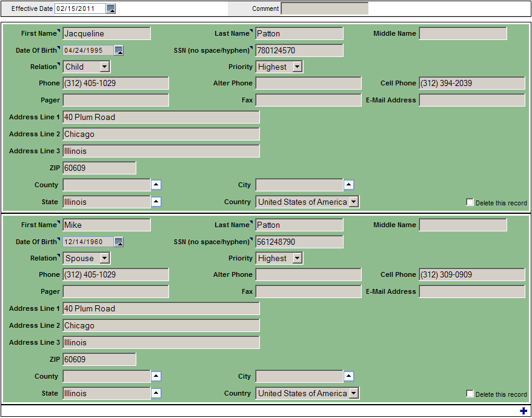532x418 pixels.
Task: Click SSN field containing 780124570
Action: coord(299,50)
